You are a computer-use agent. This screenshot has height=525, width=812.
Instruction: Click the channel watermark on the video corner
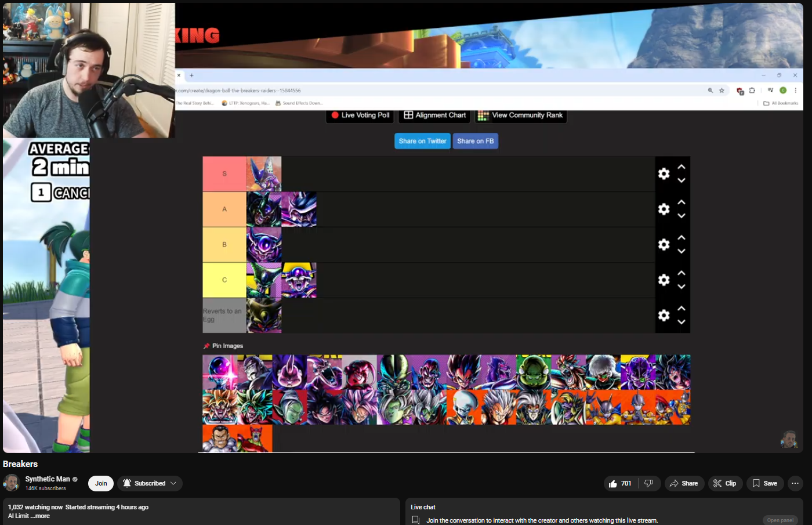789,439
